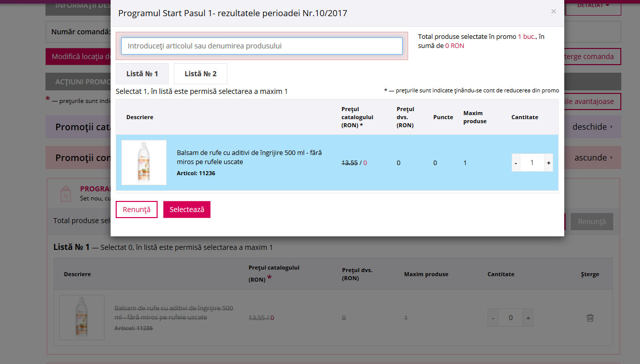
Task: Delete the product with the trash icon
Action: [x=590, y=318]
